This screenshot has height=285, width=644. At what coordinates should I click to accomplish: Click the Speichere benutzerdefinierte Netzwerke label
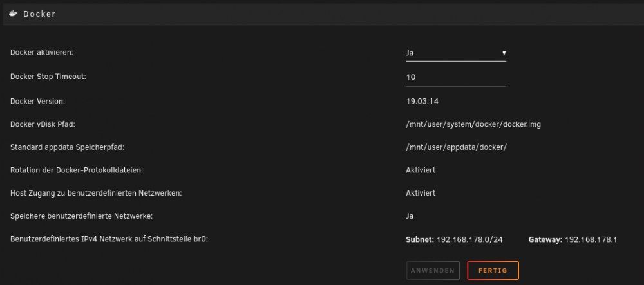pos(81,216)
